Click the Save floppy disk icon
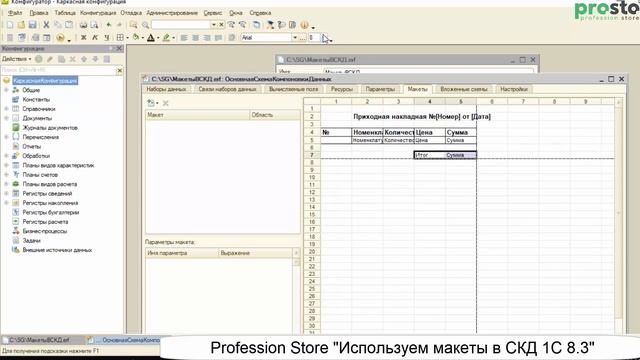The image size is (640, 360). (33, 25)
